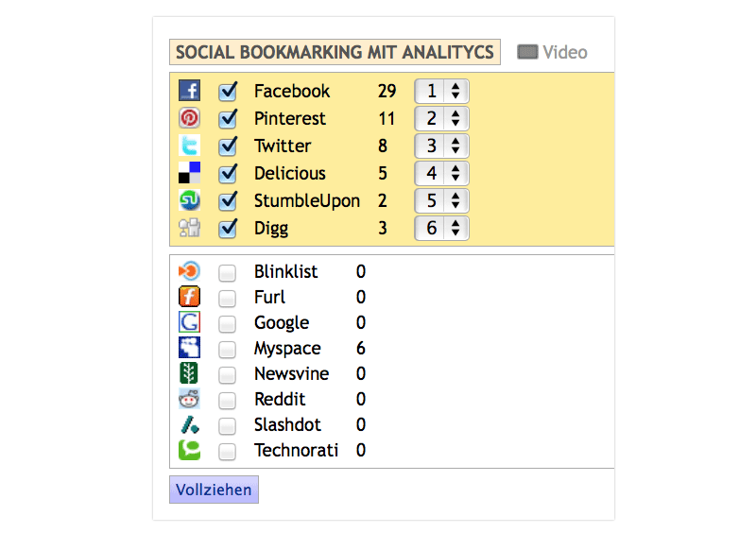
Task: Click the Pinterest icon
Action: (190, 118)
